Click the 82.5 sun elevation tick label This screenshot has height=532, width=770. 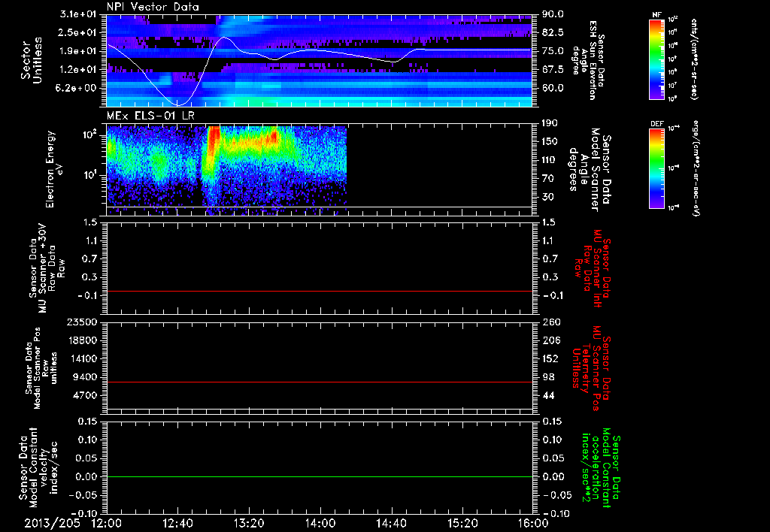[x=553, y=32]
